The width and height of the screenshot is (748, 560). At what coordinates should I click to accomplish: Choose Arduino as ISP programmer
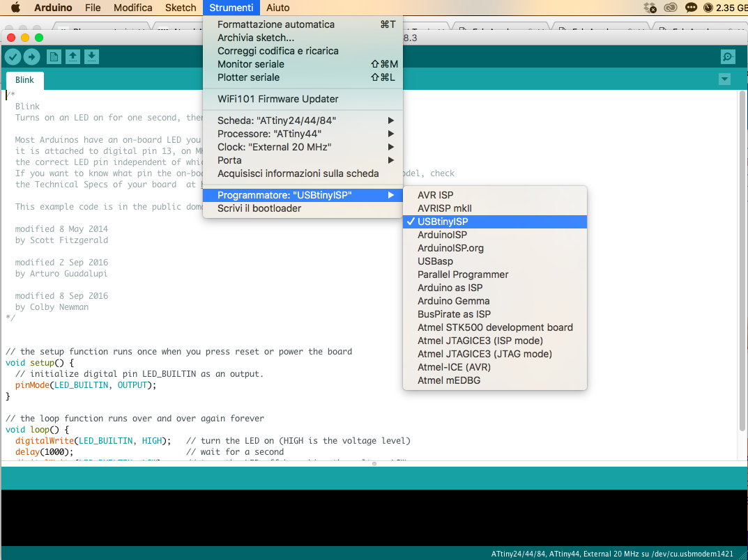coord(495,288)
